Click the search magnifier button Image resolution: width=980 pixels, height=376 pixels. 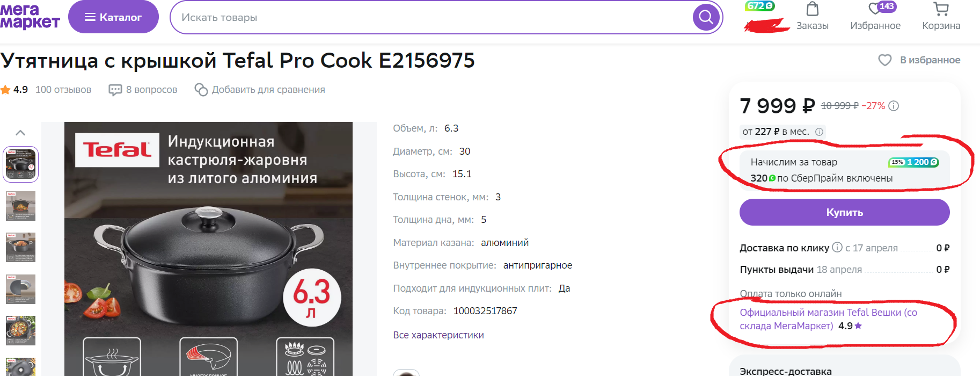706,17
